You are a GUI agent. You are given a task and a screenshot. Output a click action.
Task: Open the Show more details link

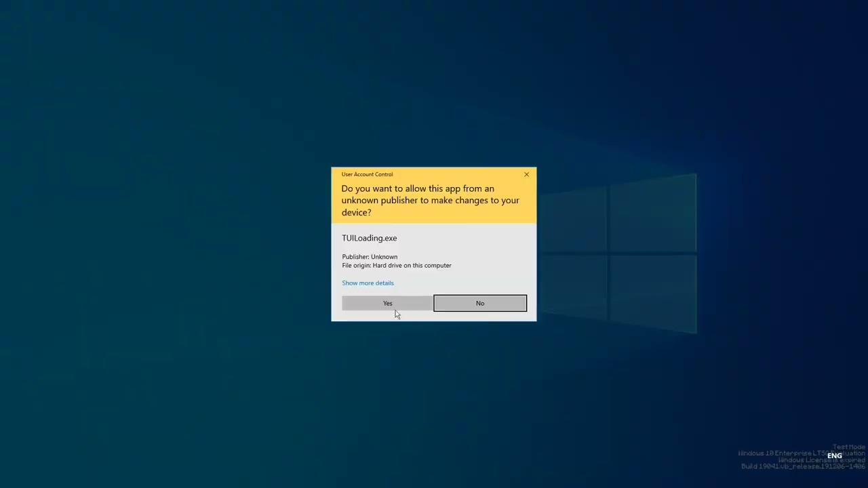pyautogui.click(x=368, y=283)
